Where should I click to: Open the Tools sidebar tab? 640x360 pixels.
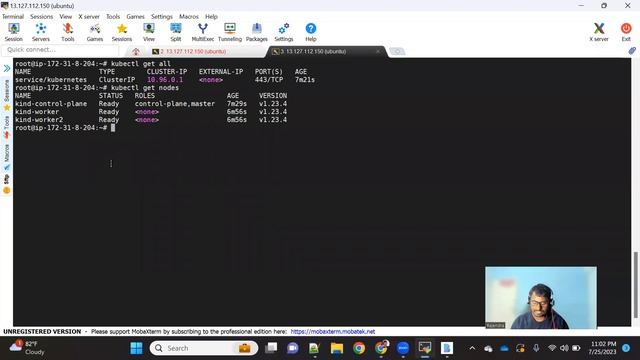click(x=7, y=127)
